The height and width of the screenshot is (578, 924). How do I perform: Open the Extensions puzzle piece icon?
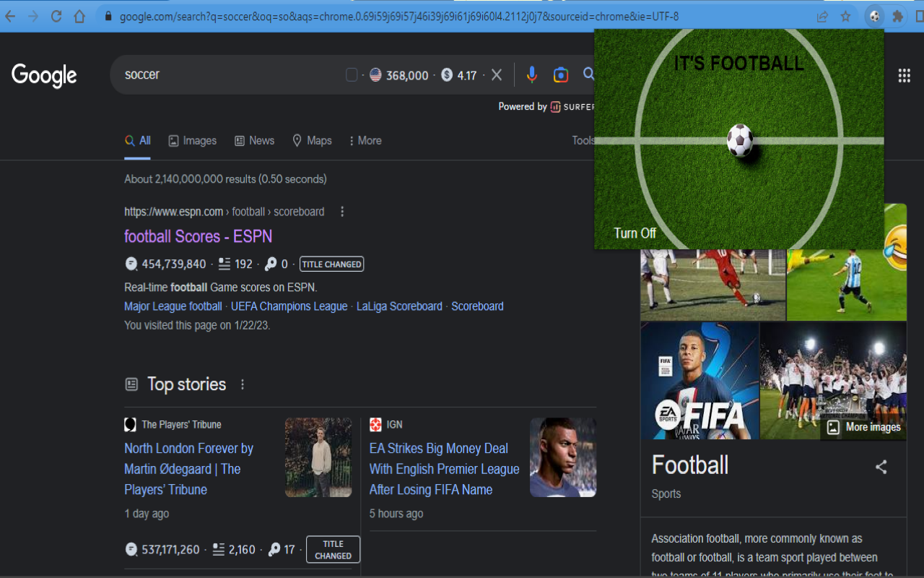pyautogui.click(x=898, y=16)
